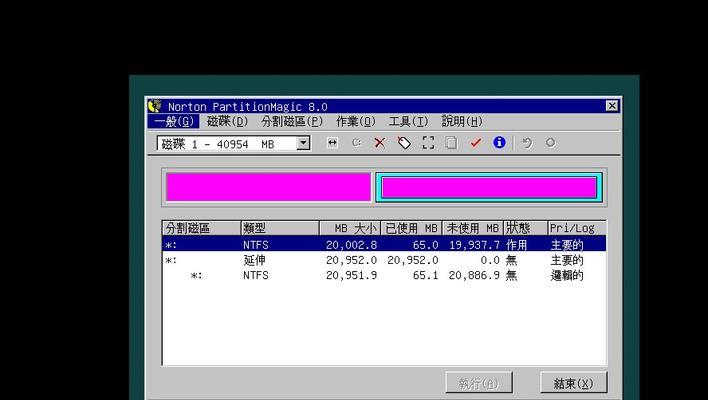Click the disk 1 - 40954 MB combo box
The image size is (708, 400).
point(233,144)
